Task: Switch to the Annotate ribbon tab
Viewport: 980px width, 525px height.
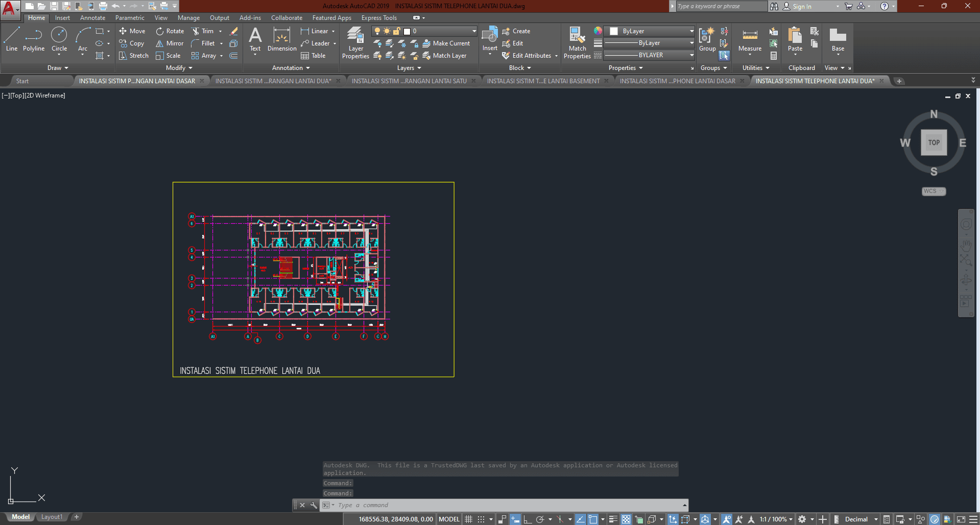Action: [92, 18]
